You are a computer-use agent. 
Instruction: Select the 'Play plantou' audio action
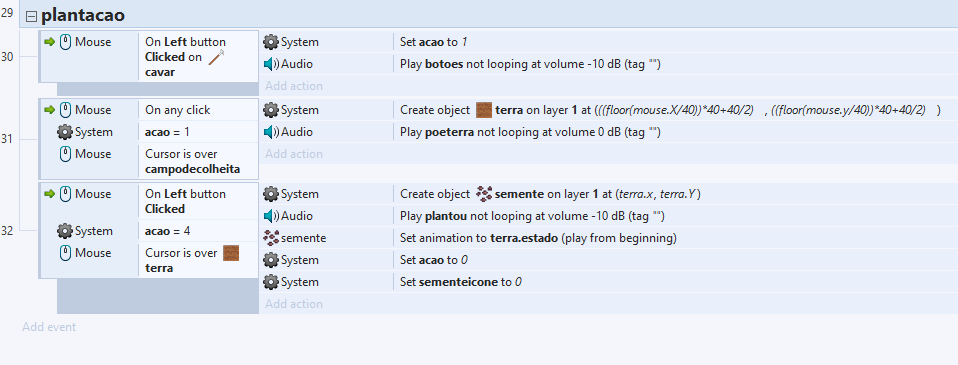[609, 216]
